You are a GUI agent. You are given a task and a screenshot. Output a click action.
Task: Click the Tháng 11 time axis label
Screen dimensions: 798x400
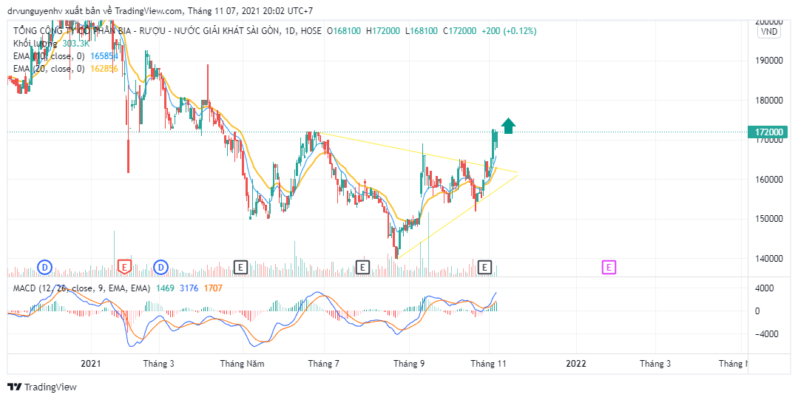tap(489, 364)
